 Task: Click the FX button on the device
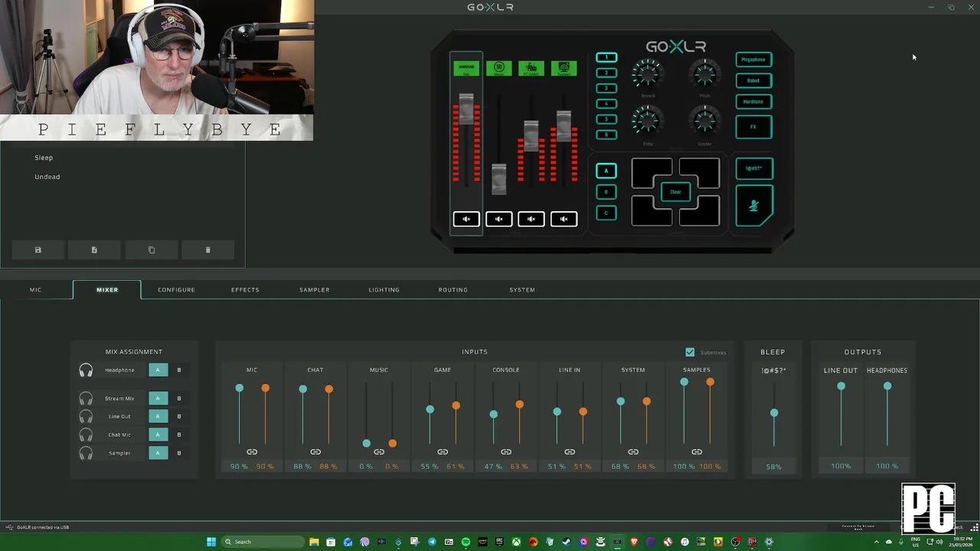pyautogui.click(x=754, y=127)
